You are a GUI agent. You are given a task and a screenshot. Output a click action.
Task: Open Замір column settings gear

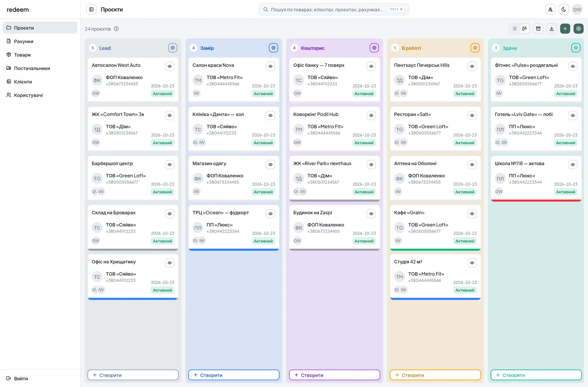click(273, 48)
